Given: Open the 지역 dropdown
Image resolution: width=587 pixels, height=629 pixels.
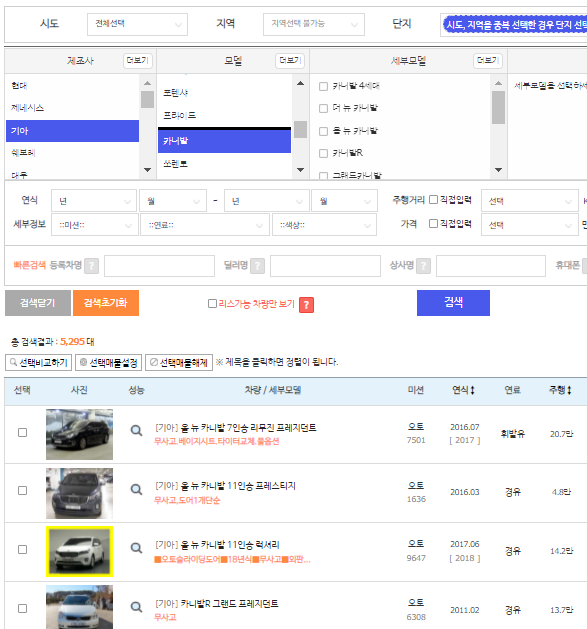Looking at the screenshot, I should pos(314,24).
